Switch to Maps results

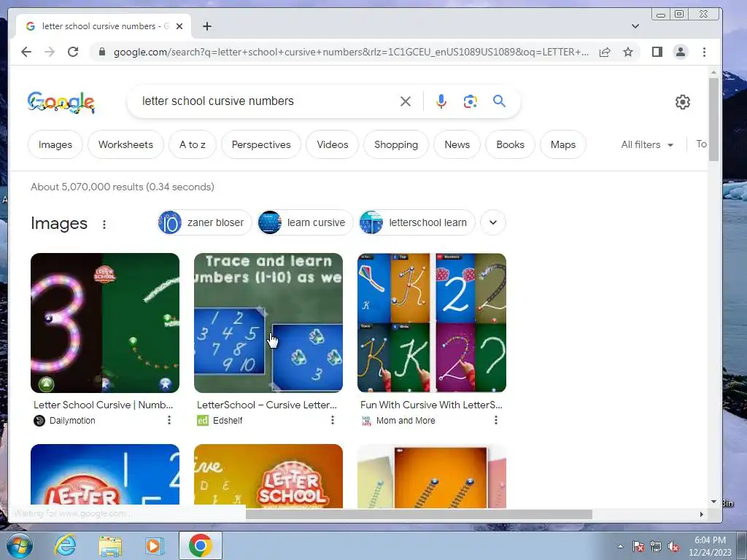pyautogui.click(x=563, y=145)
